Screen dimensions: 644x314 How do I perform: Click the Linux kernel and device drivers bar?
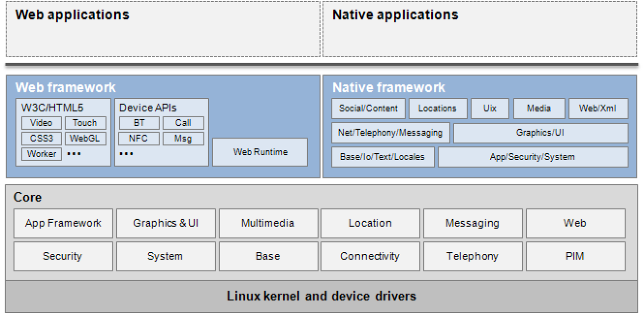[322, 297]
